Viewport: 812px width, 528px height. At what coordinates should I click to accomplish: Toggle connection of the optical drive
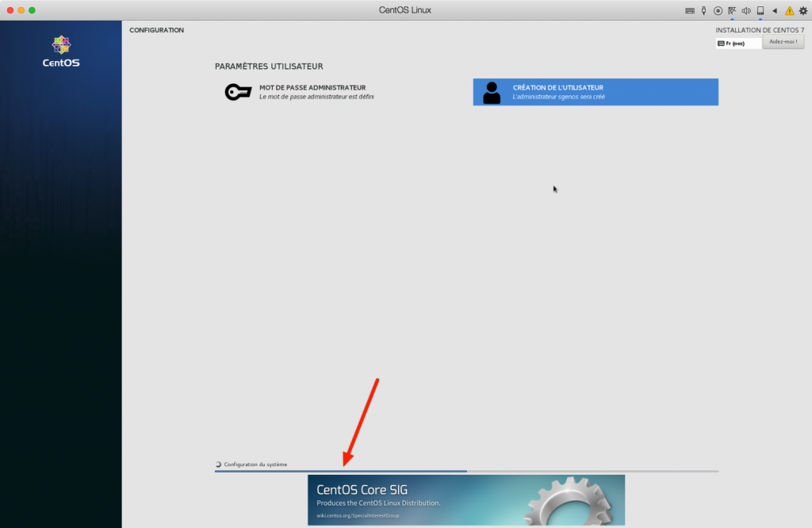point(718,10)
